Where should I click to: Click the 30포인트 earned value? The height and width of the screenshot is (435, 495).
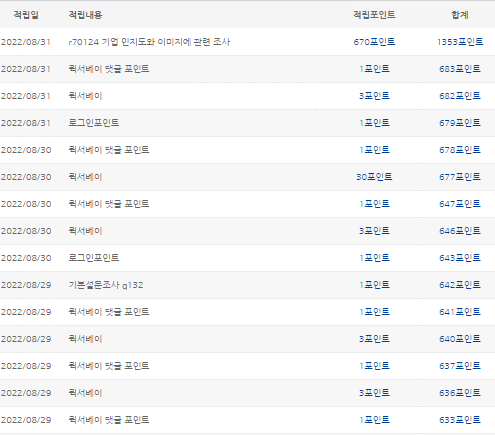tap(374, 177)
